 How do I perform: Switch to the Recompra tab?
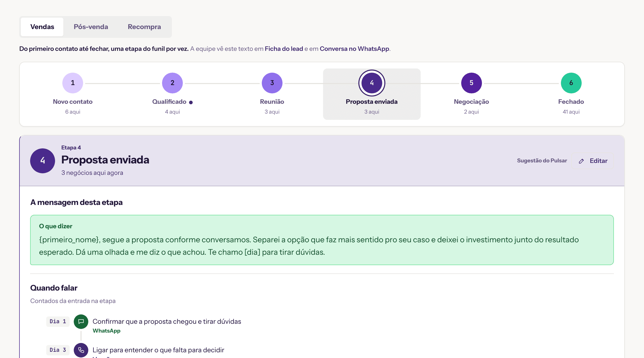click(144, 27)
